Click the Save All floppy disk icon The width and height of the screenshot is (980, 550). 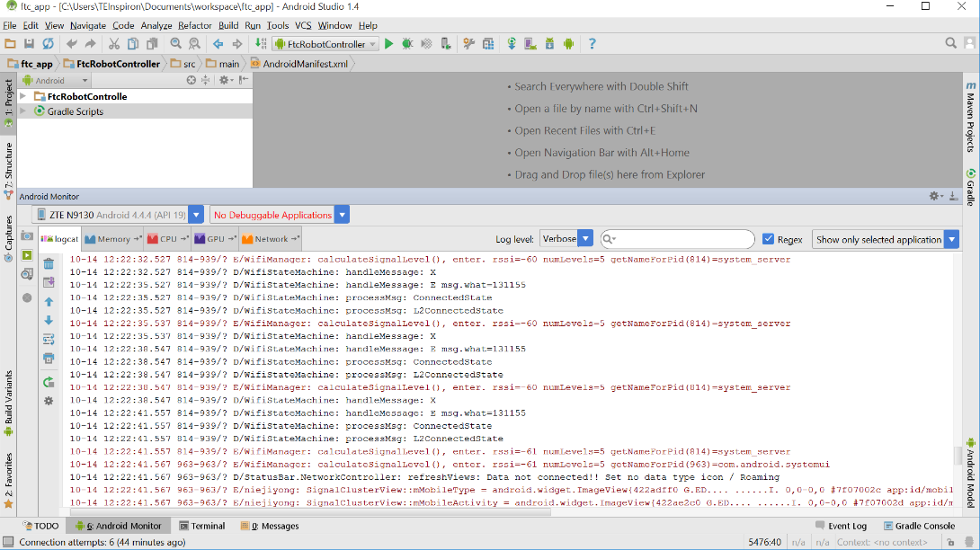(29, 44)
